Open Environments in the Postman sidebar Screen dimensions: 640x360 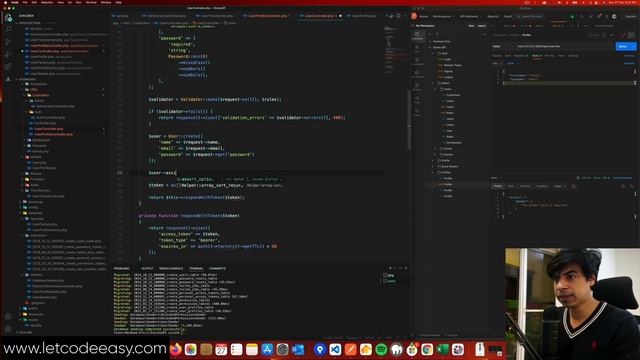(417, 62)
